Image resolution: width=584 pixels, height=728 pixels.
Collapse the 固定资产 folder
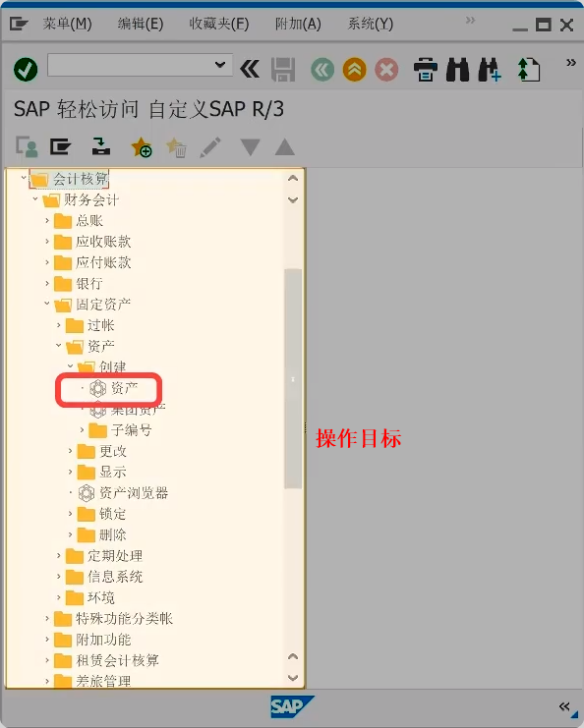(47, 304)
